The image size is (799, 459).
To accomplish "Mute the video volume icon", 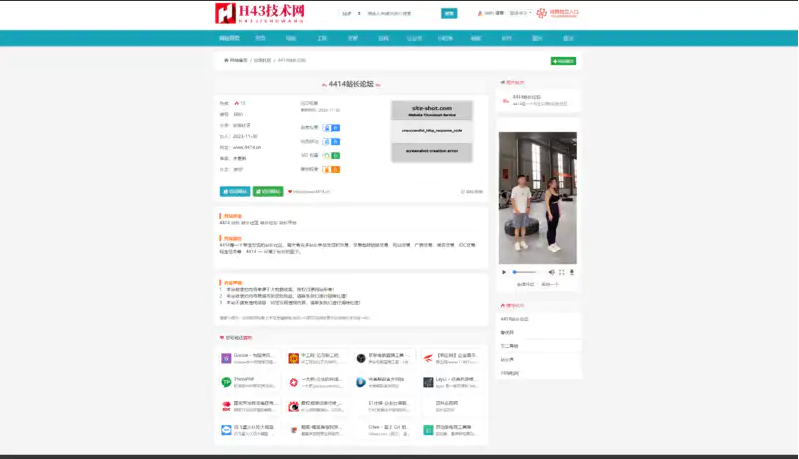I will (550, 272).
